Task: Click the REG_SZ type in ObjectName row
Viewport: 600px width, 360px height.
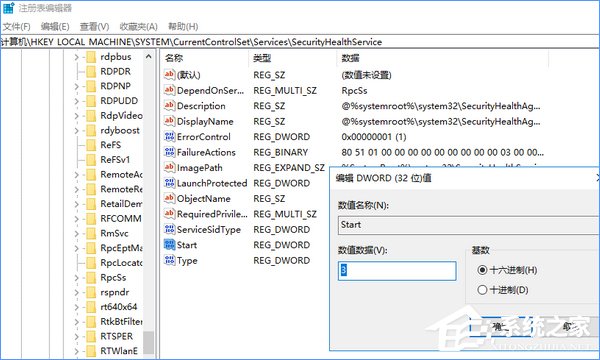Action: tap(269, 199)
